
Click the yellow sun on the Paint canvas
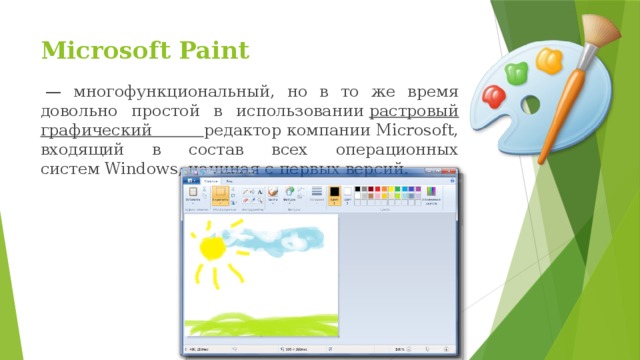click(213, 248)
